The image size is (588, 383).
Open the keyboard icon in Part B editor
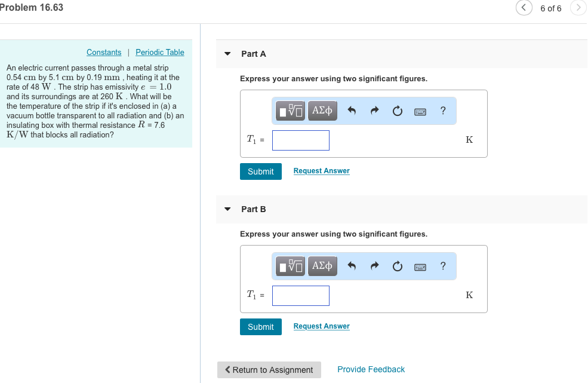[420, 266]
